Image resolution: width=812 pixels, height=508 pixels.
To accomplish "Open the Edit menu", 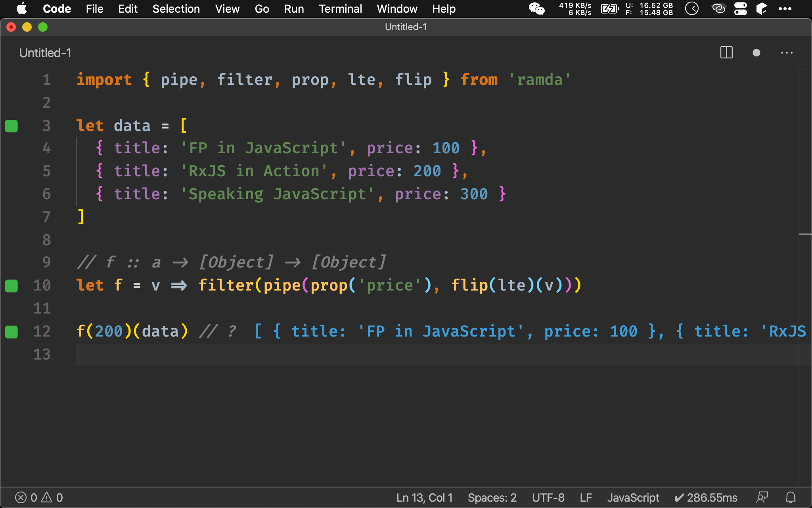I will pyautogui.click(x=128, y=9).
